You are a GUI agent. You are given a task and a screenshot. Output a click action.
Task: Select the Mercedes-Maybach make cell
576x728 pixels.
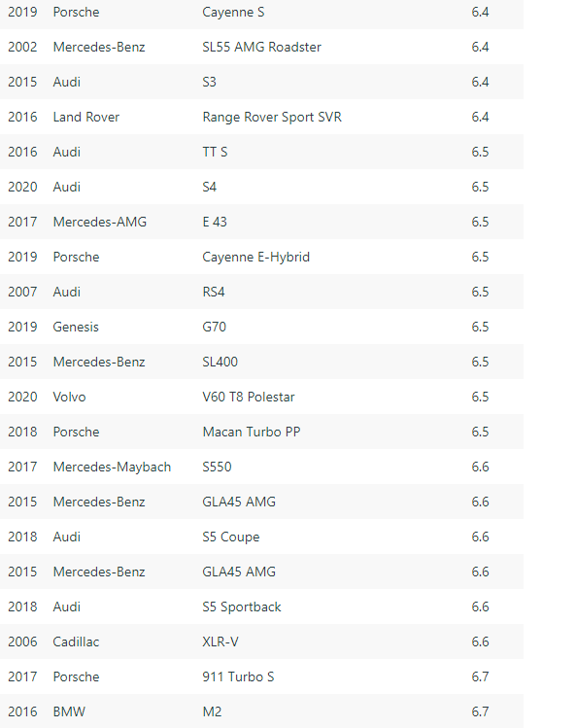tap(112, 468)
